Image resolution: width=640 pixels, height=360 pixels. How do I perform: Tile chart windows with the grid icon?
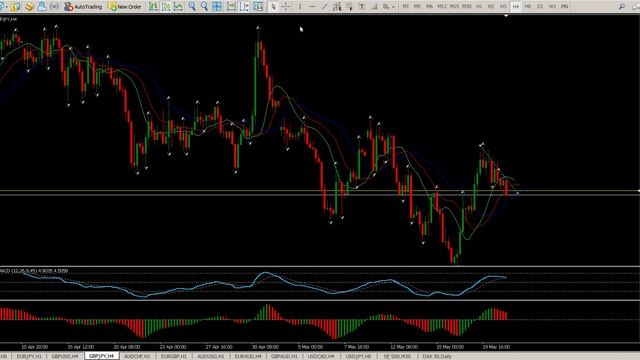(217, 7)
